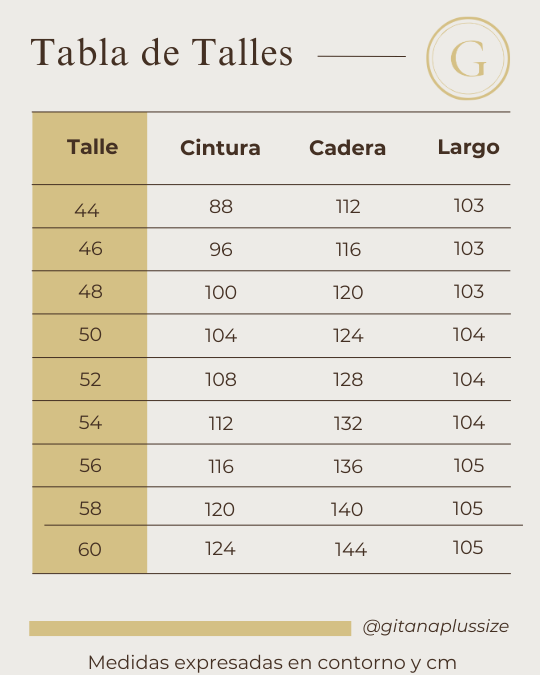The width and height of the screenshot is (540, 675).
Task: Click the size 46 row label
Action: tap(90, 249)
